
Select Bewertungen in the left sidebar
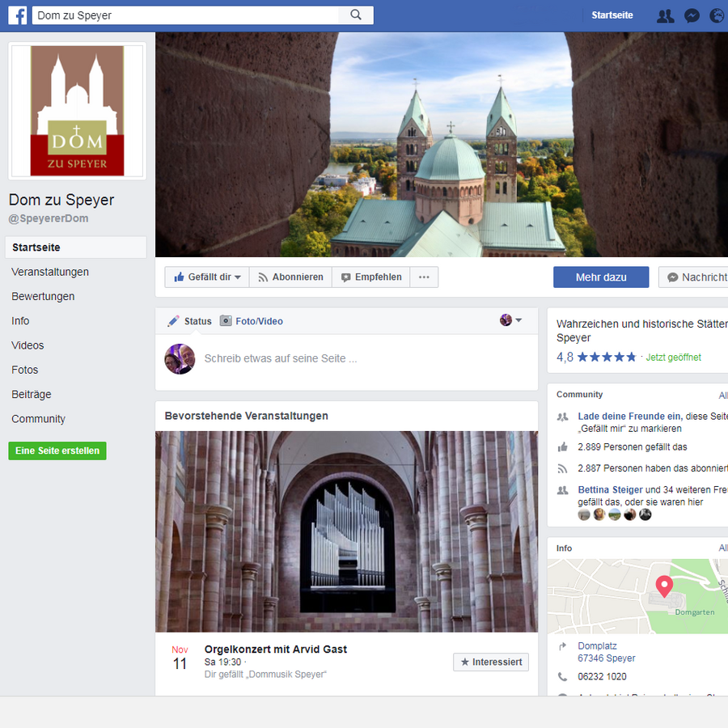(43, 296)
